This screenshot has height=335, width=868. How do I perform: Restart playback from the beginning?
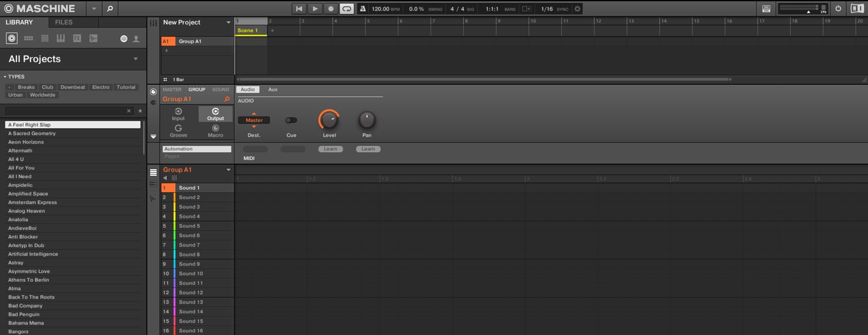299,9
